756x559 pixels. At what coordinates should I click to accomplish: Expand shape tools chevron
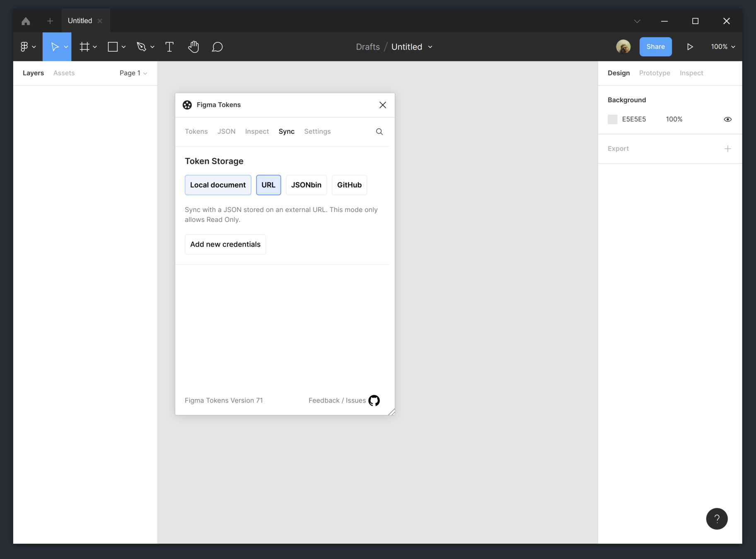123,47
